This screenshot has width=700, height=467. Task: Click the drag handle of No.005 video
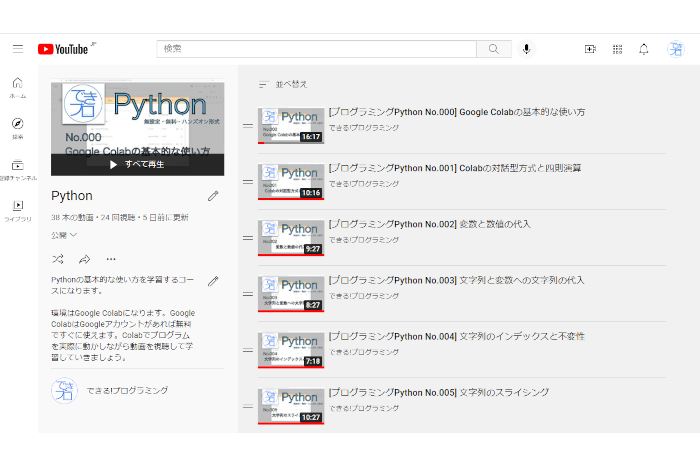[248, 407]
